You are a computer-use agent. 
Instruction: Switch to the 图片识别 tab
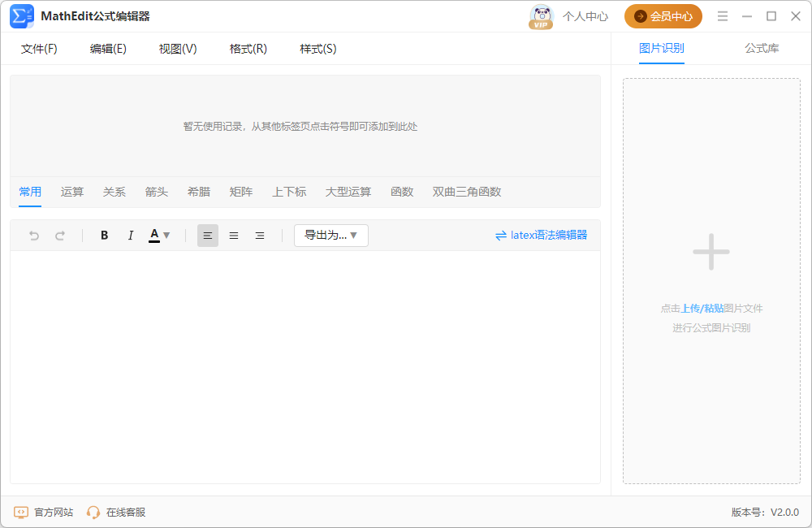[661, 48]
